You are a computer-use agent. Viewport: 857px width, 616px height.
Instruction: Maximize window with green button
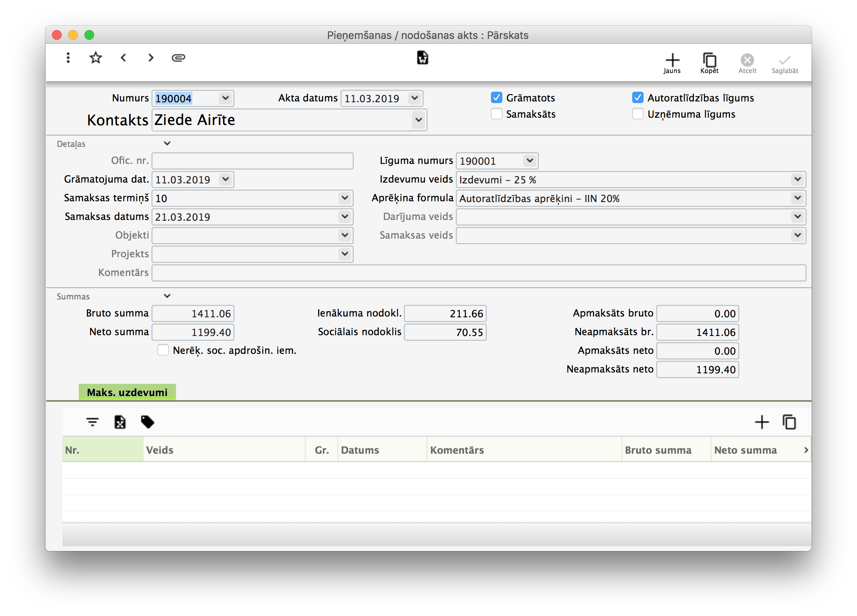[89, 35]
